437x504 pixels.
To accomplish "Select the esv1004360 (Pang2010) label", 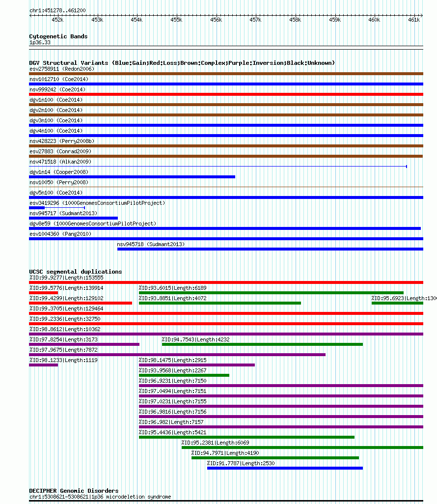I will tap(60, 234).
